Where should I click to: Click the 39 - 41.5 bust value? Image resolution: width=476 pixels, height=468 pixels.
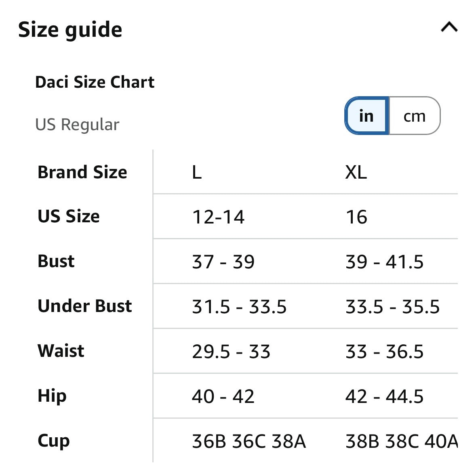384,262
